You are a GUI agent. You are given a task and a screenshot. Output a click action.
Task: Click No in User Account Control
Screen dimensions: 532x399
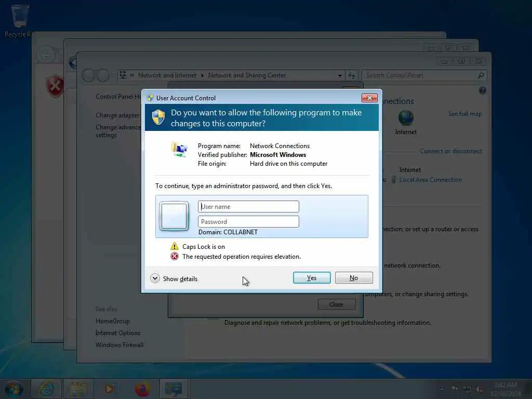tap(353, 278)
